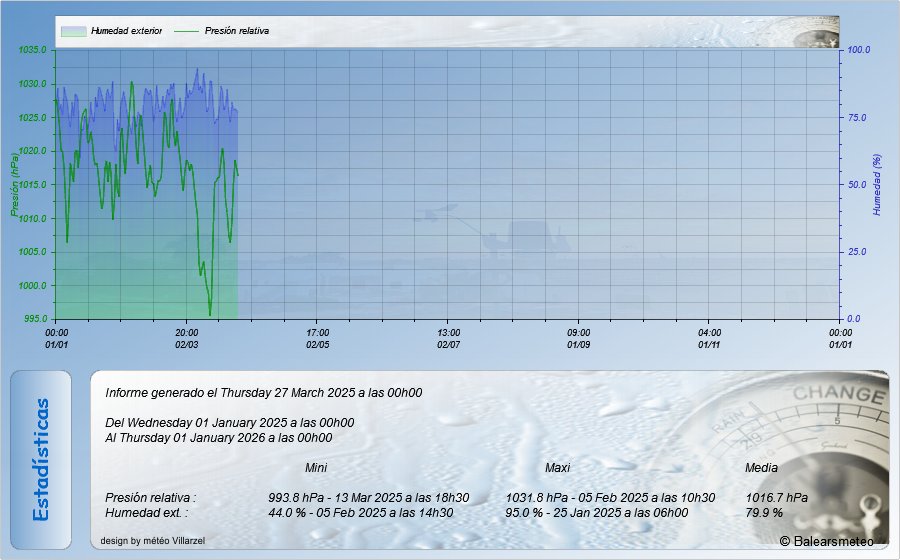
Task: Click the 'Humedad (%)' axis title
Action: click(x=876, y=185)
